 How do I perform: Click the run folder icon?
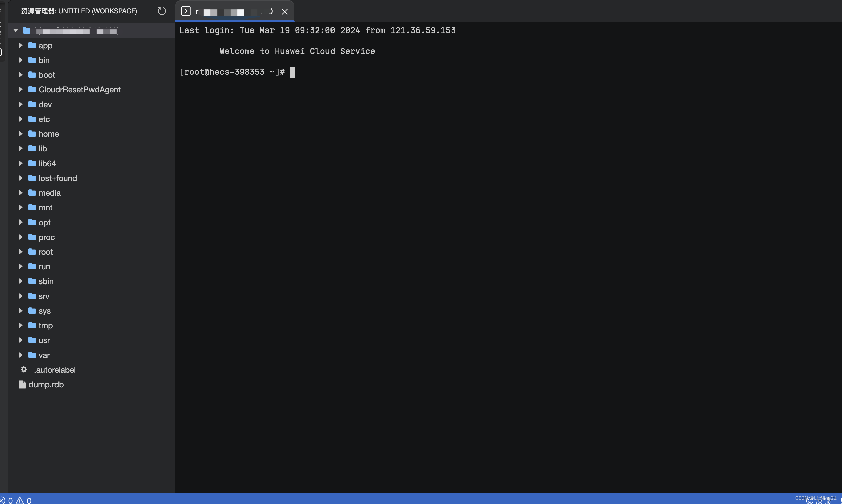[32, 266]
